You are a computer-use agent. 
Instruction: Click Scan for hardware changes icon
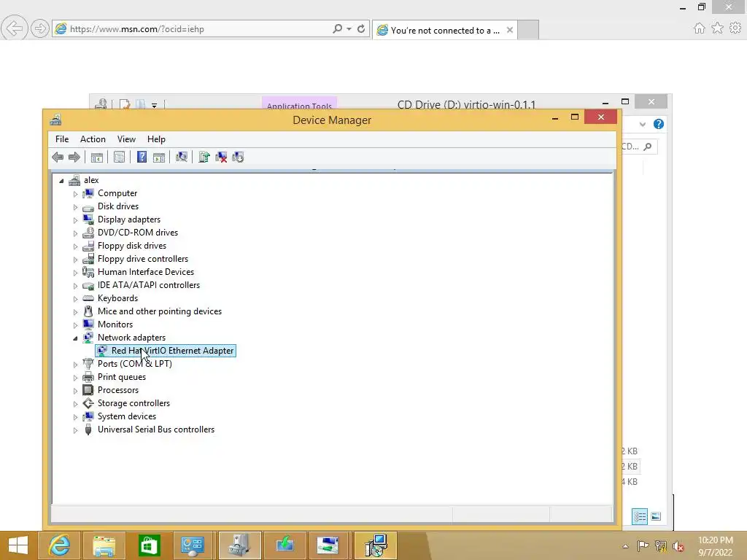[x=182, y=157]
